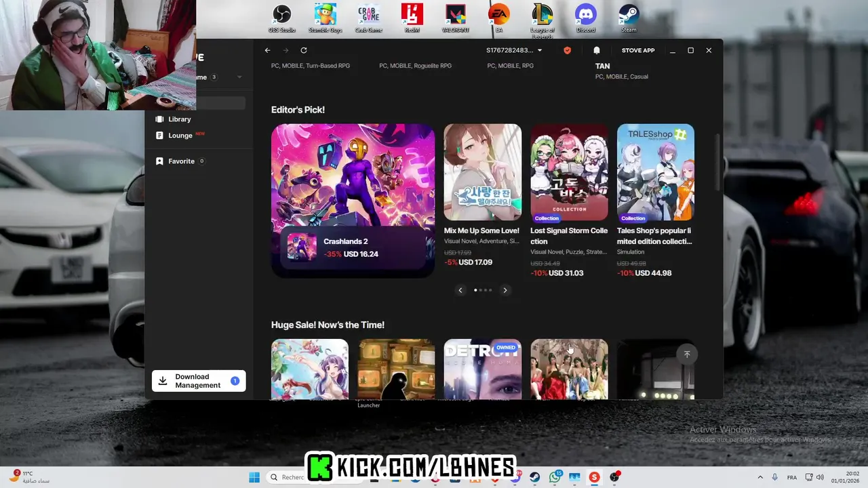Open Lounge in the sidebar
The image size is (868, 488).
pyautogui.click(x=180, y=136)
